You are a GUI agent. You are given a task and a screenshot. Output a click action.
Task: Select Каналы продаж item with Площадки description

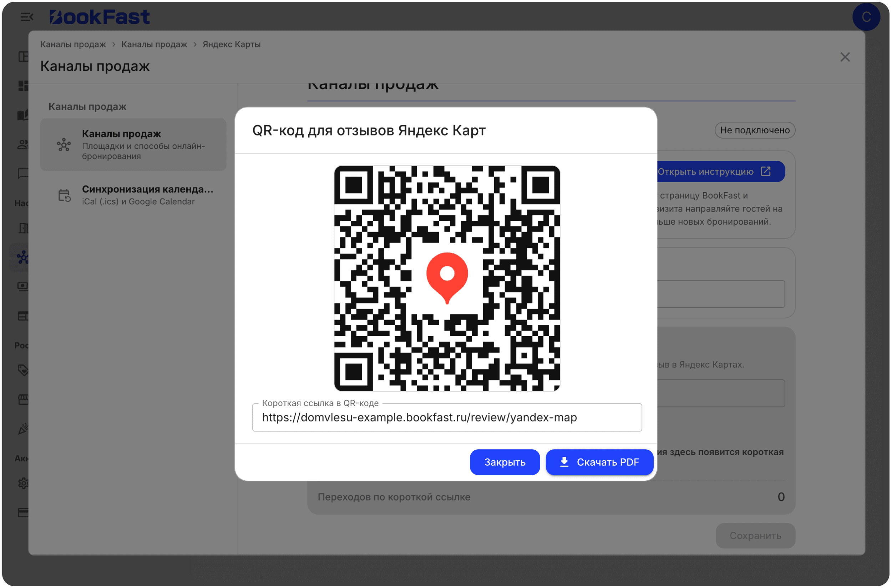click(133, 145)
